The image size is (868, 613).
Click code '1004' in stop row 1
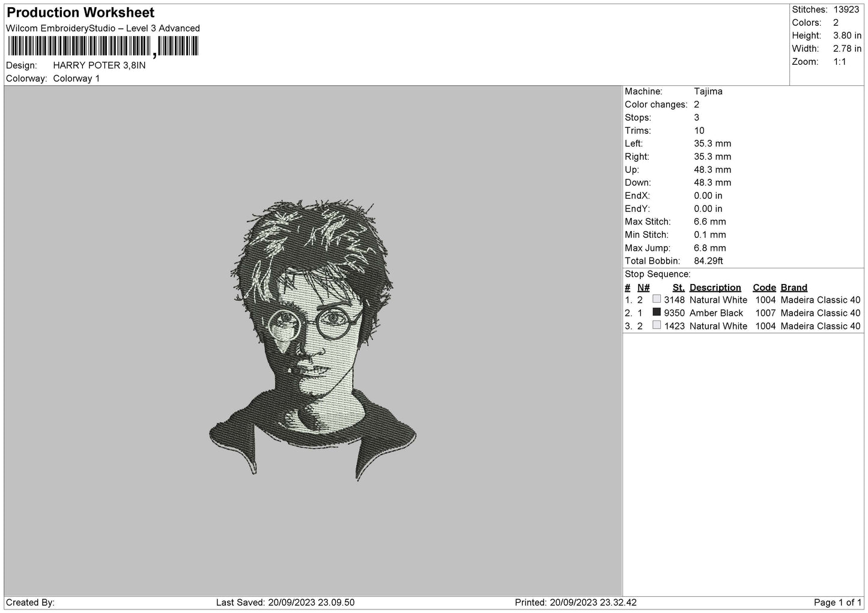(766, 300)
